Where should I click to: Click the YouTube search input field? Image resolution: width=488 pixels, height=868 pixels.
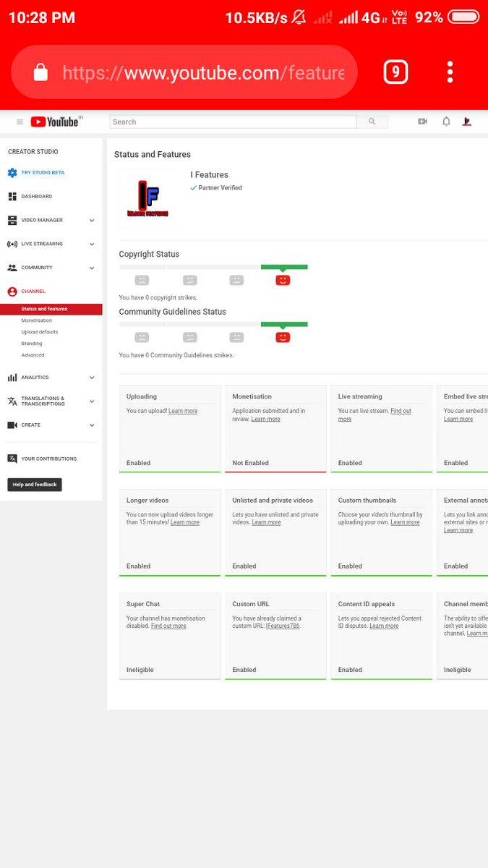[233, 122]
